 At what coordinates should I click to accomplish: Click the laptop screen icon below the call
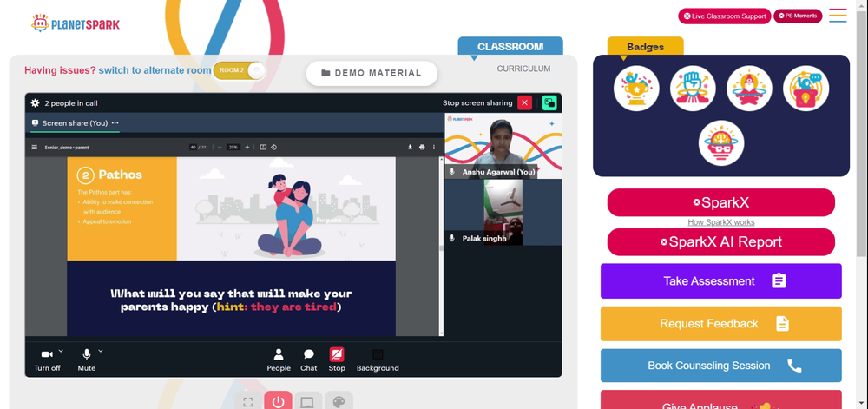(308, 402)
